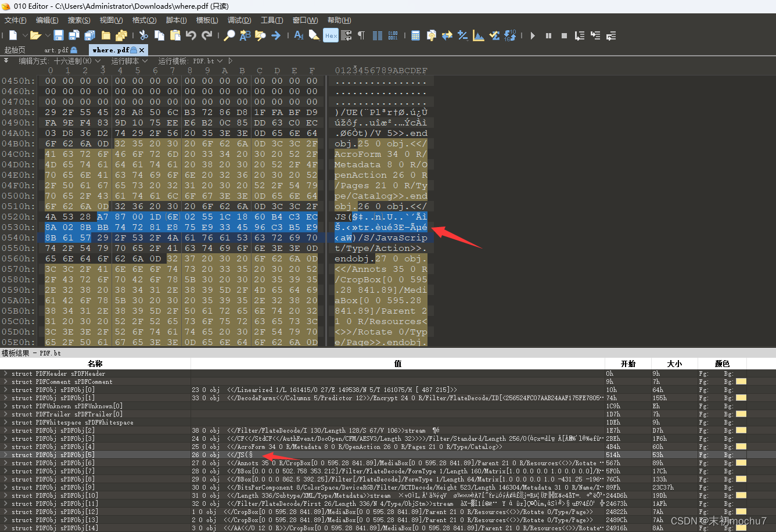Screen dimensions: 776x532
Task: Click the Stop script button
Action: coord(564,35)
